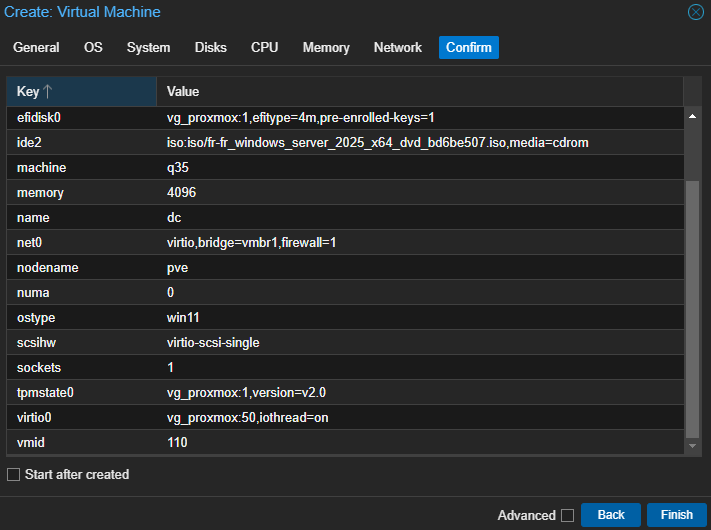This screenshot has width=711, height=530.
Task: Click Finish to create the VM
Action: click(x=677, y=515)
